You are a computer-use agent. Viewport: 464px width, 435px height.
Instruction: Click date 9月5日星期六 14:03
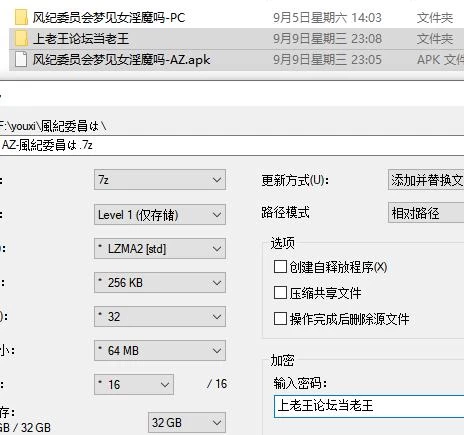[327, 17]
